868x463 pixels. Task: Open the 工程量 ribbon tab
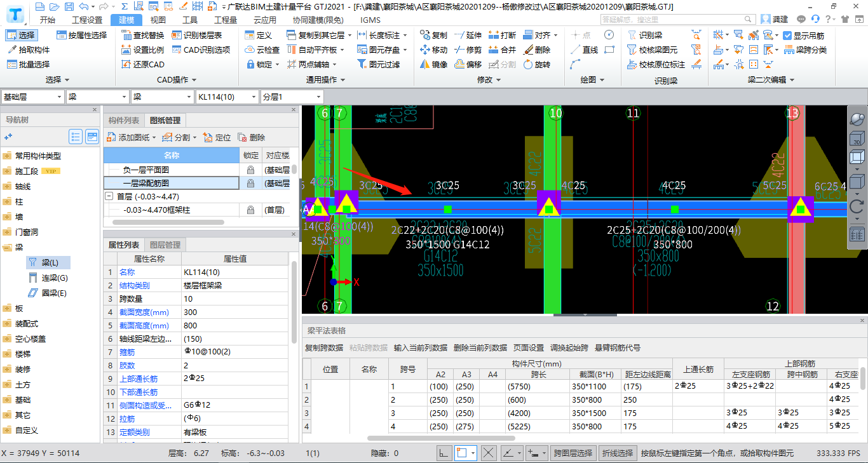click(x=226, y=20)
